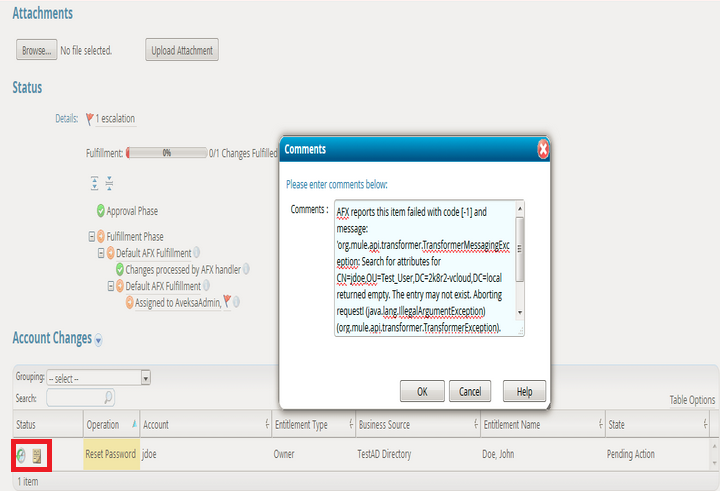Click the Table Options link
This screenshot has width=721, height=494.
[x=692, y=400]
